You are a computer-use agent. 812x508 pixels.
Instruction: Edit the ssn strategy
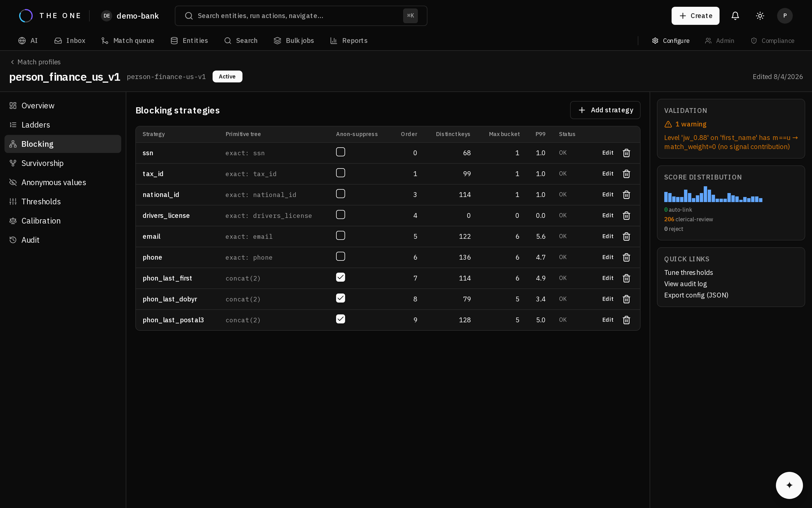pos(608,153)
